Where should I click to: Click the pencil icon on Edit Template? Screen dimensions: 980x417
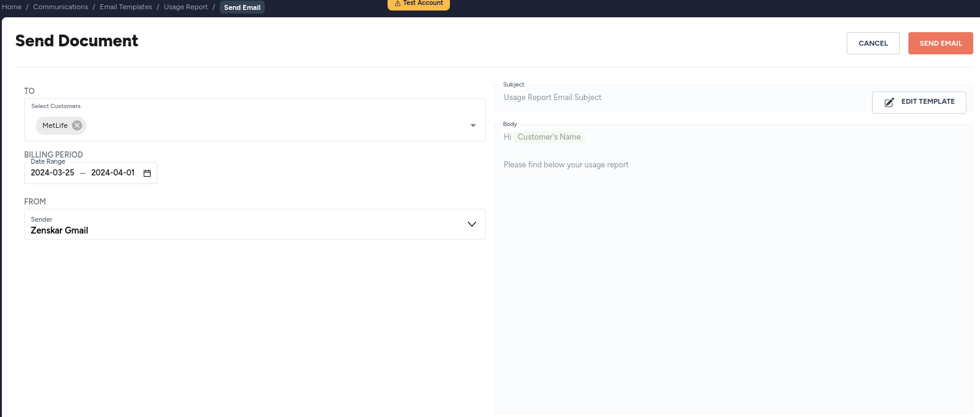coord(889,102)
